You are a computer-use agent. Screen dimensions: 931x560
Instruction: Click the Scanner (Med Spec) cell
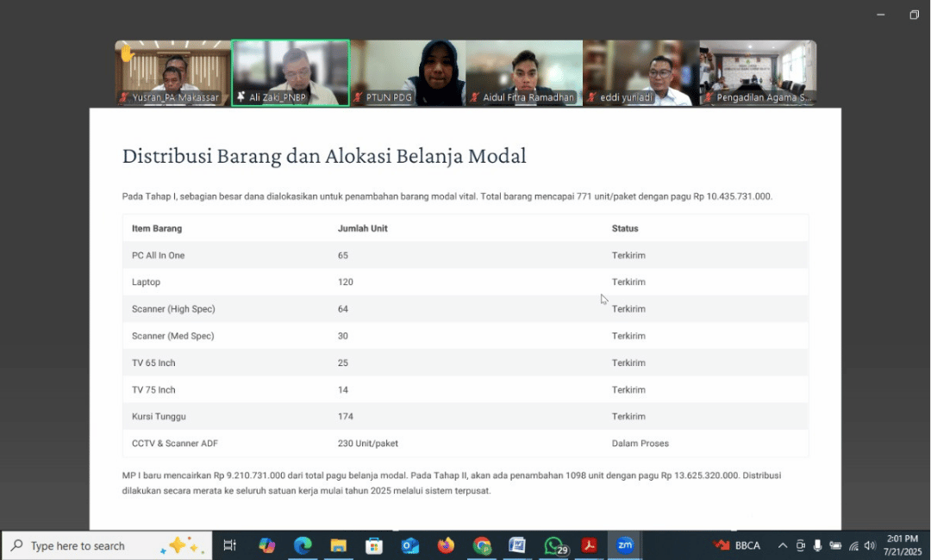(172, 336)
